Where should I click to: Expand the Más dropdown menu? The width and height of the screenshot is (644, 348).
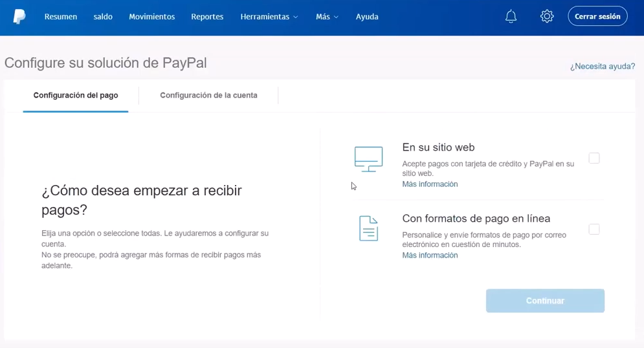pyautogui.click(x=327, y=17)
